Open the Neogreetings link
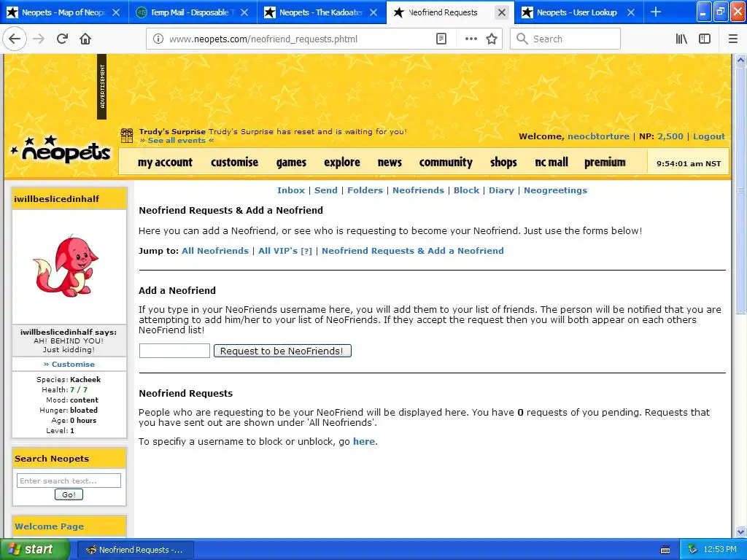Screen dimensions: 747x560 coord(555,190)
